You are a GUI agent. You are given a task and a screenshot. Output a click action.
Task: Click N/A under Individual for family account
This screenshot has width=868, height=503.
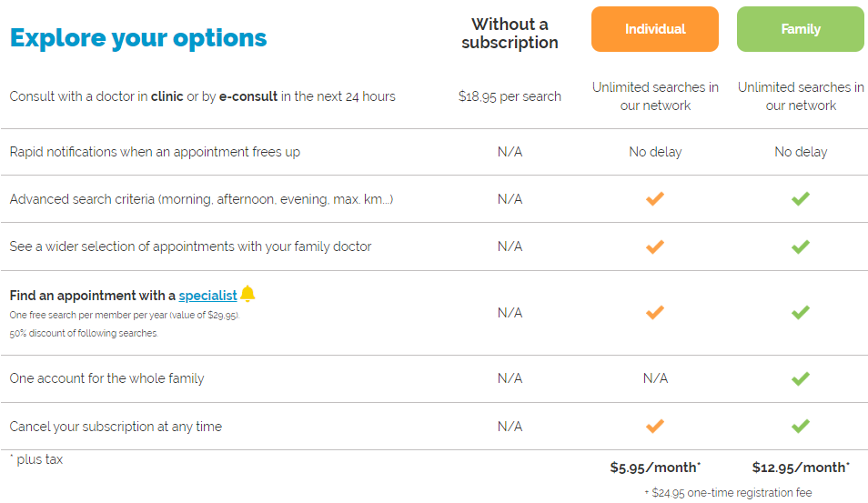click(655, 378)
